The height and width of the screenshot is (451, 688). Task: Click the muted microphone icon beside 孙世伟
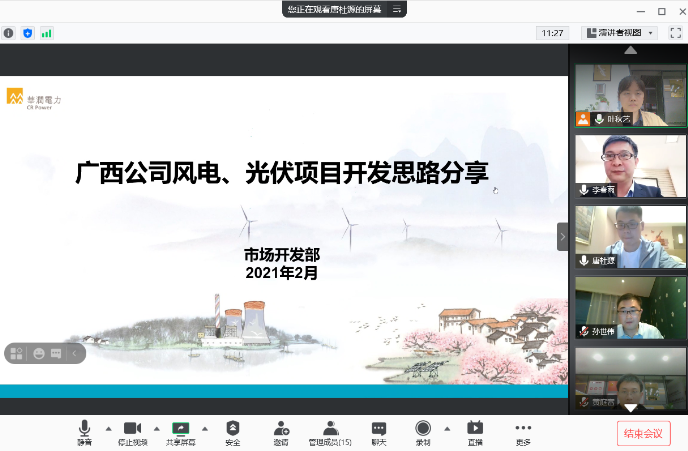[x=584, y=331]
